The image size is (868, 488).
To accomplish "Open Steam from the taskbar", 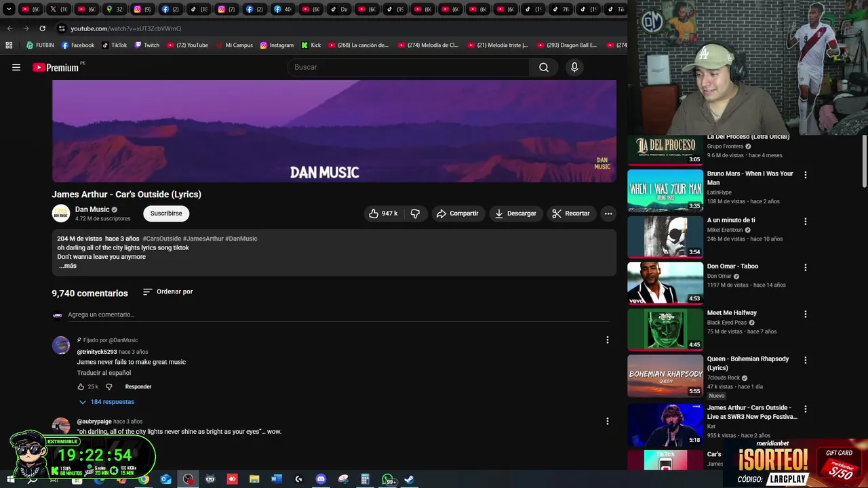I will click(x=410, y=479).
